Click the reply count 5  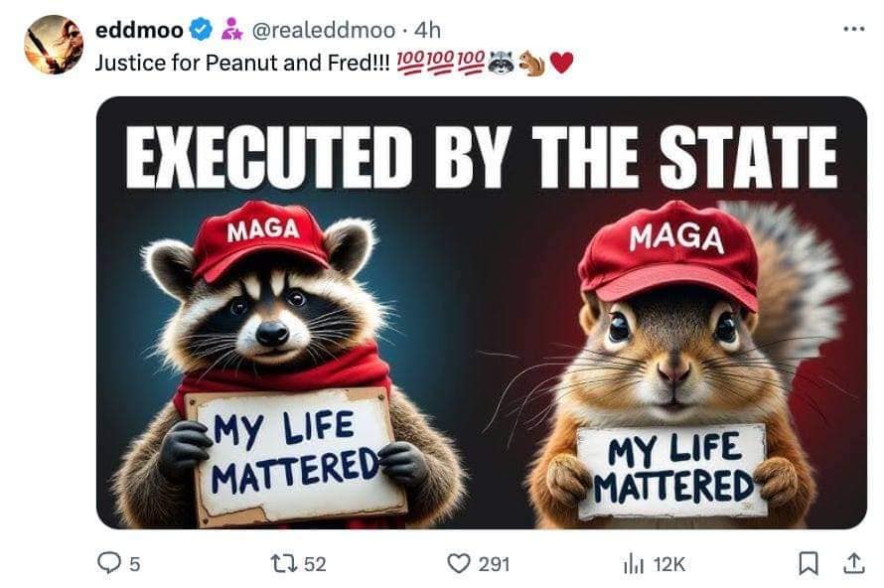135,564
